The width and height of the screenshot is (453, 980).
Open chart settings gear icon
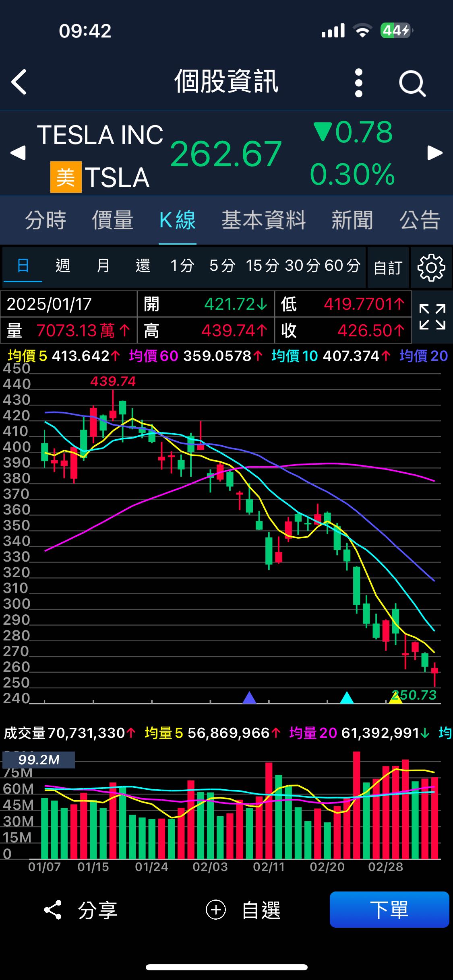click(x=431, y=268)
